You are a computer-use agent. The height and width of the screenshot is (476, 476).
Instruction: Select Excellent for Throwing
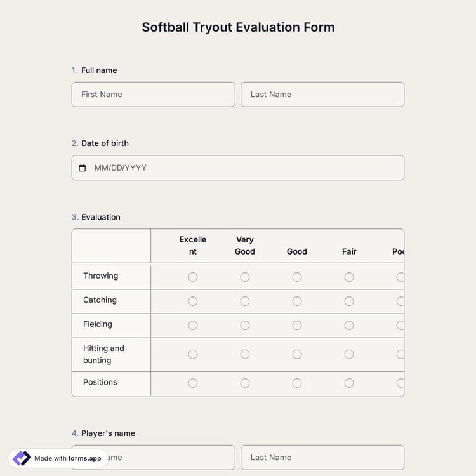click(x=193, y=277)
